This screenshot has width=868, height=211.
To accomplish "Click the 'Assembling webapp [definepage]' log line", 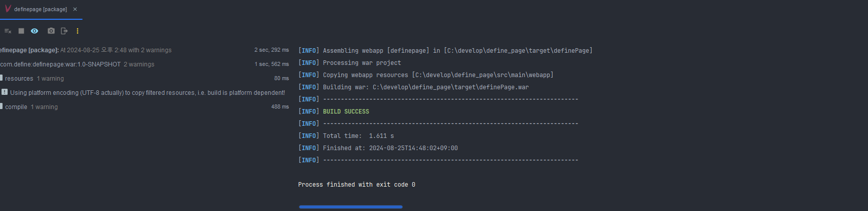I will 445,51.
